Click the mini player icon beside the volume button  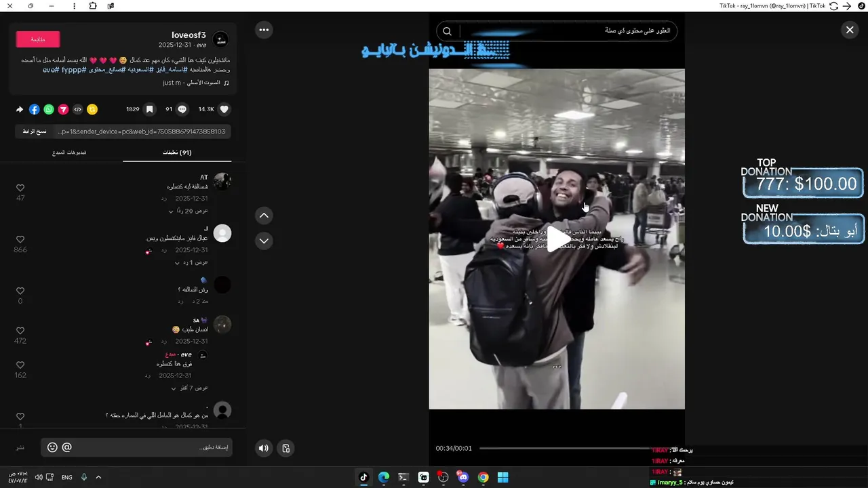pyautogui.click(x=286, y=448)
